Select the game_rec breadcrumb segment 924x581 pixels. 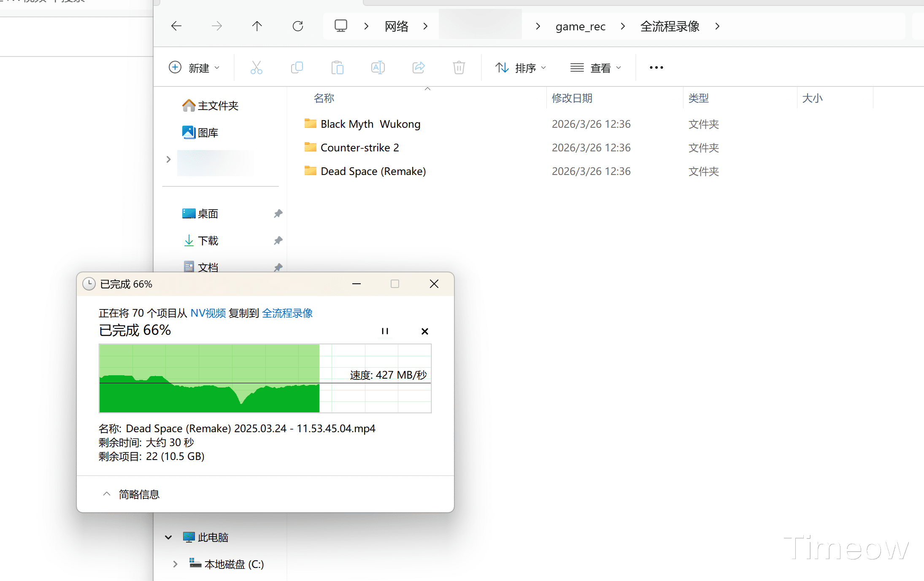tap(580, 27)
